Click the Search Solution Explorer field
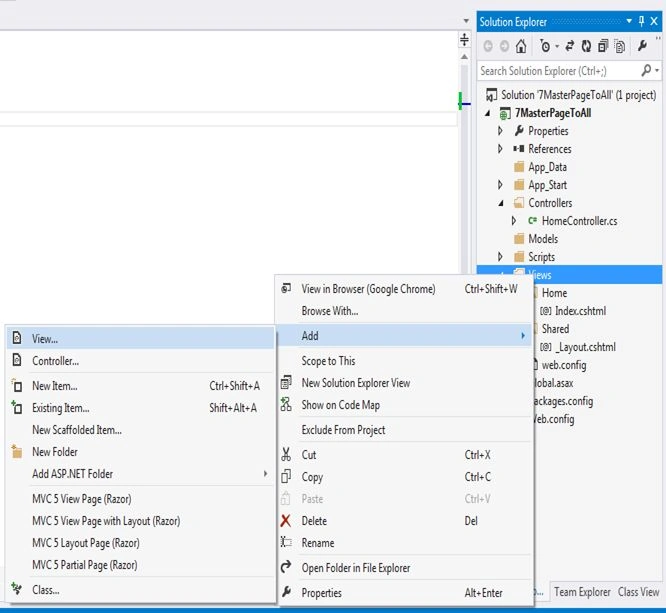This screenshot has height=613, width=666. point(559,71)
